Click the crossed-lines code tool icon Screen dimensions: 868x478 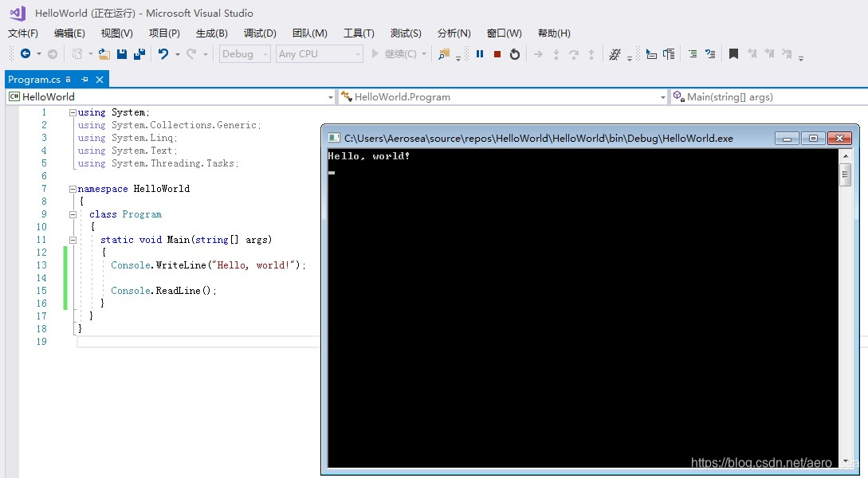[615, 53]
